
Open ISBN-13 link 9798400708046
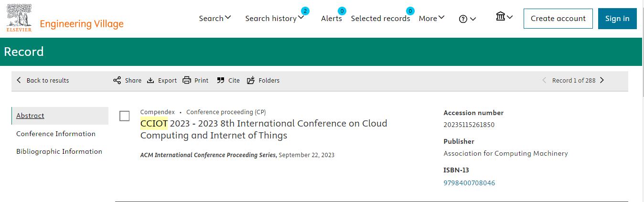[x=469, y=183]
